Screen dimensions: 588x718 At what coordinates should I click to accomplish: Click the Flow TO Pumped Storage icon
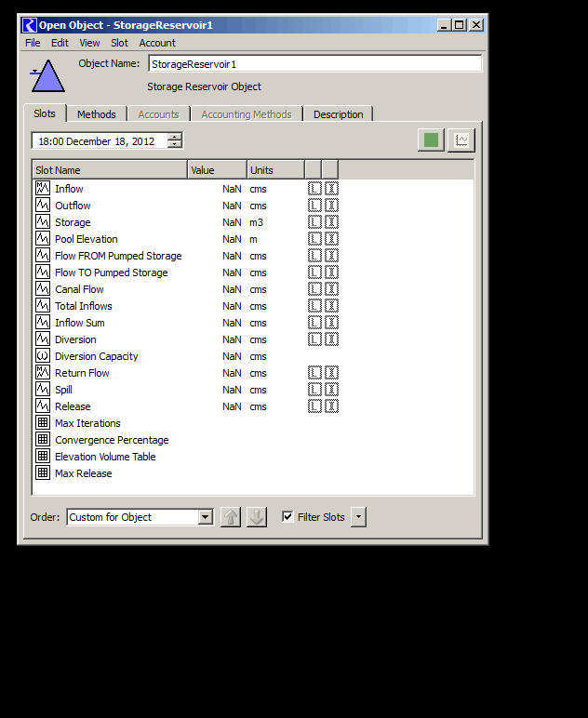click(x=43, y=272)
